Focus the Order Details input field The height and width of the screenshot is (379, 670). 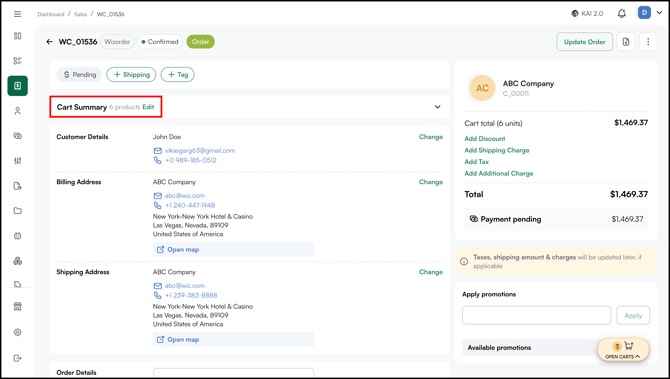click(x=233, y=372)
